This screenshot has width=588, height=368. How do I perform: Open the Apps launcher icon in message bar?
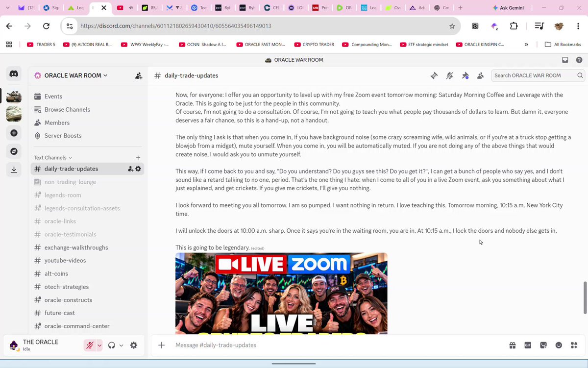pos(574,345)
